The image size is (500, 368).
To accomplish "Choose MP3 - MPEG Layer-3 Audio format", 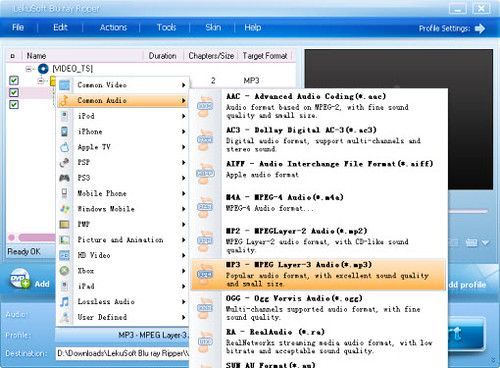I will click(318, 274).
